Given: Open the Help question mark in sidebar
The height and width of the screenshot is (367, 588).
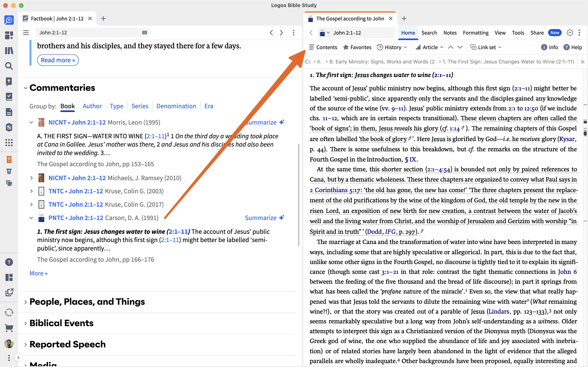Looking at the screenshot, I should [x=9, y=262].
